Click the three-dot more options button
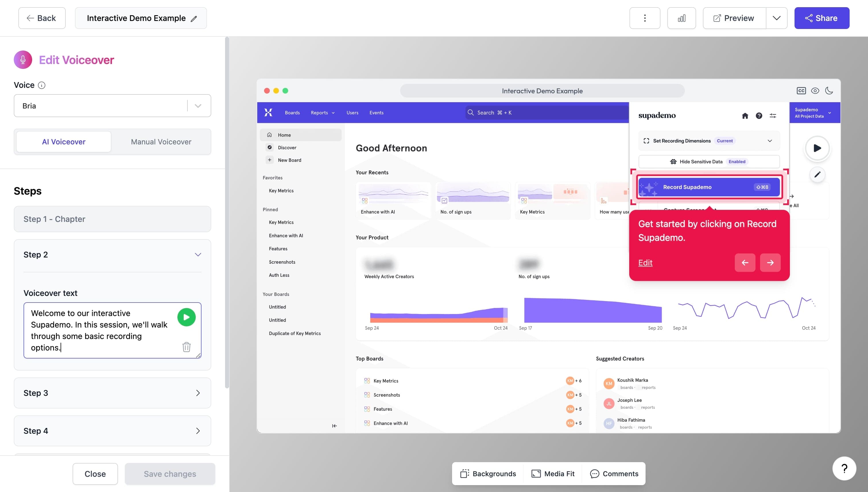 click(x=645, y=18)
